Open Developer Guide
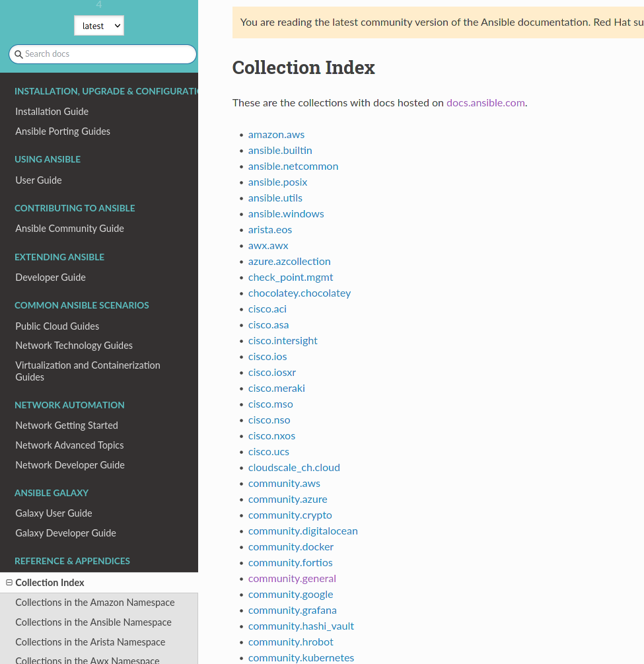This screenshot has width=644, height=664. click(50, 277)
